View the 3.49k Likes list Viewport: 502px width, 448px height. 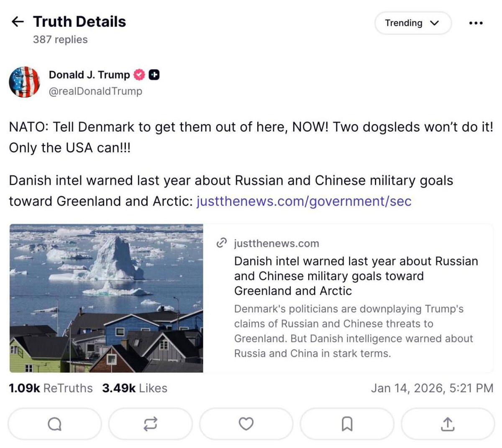coord(135,388)
